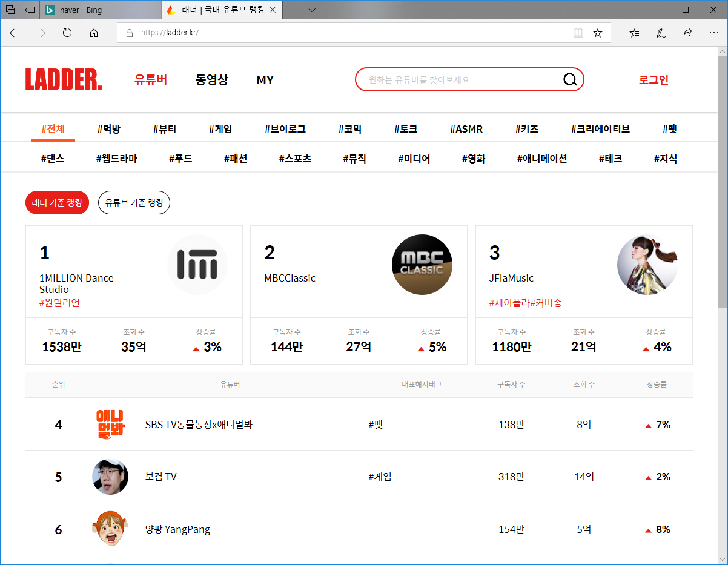Select #푸드 category
Screen dimensions: 728x565
point(180,159)
